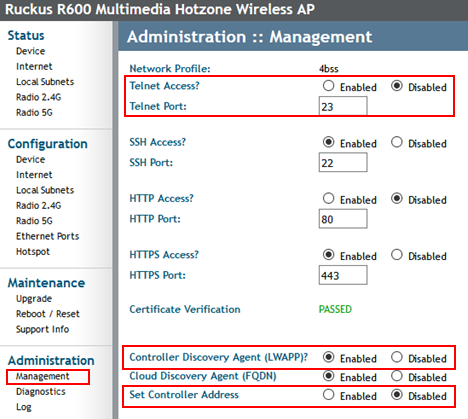Viewport: 468px width, 419px height.
Task: Disable Cloud Discovery Agent (FQDN)
Action: [397, 376]
